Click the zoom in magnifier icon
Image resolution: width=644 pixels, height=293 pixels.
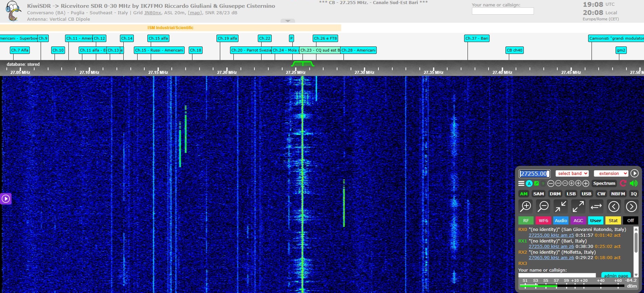[526, 206]
